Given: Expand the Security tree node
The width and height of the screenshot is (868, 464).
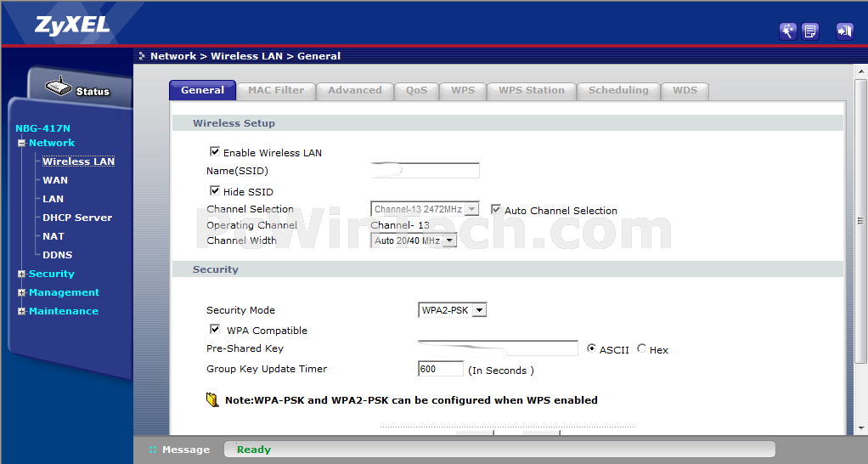Looking at the screenshot, I should click(21, 274).
